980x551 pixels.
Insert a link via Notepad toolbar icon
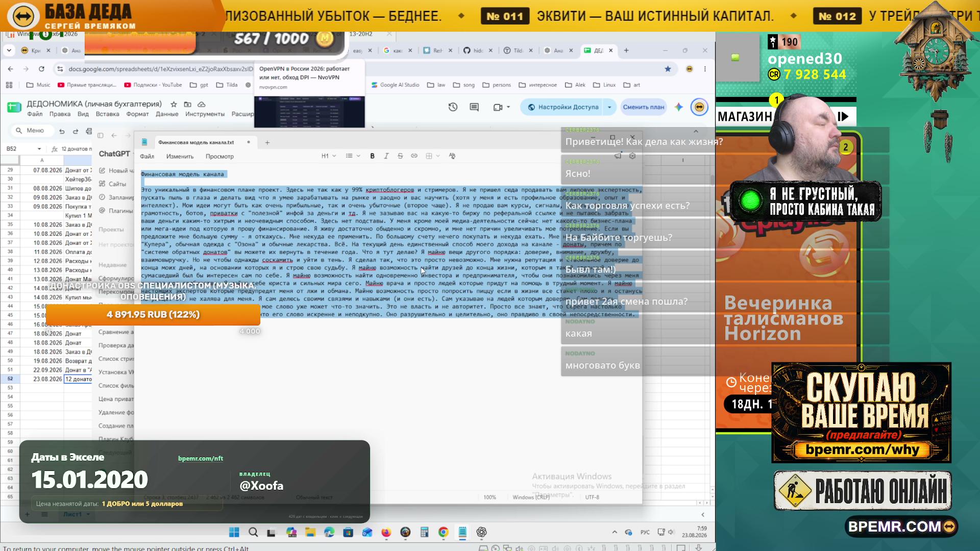pyautogui.click(x=414, y=156)
